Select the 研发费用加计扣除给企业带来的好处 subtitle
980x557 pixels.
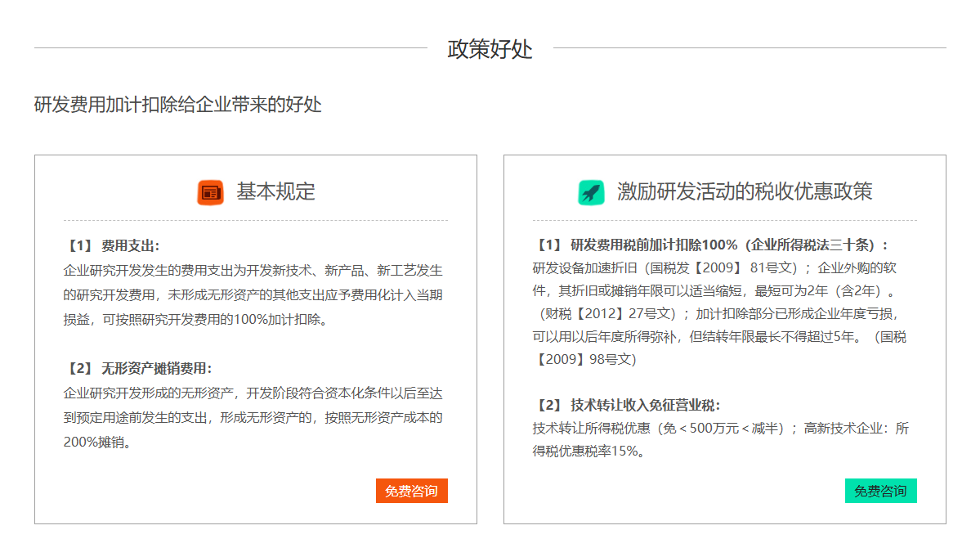coord(178,105)
